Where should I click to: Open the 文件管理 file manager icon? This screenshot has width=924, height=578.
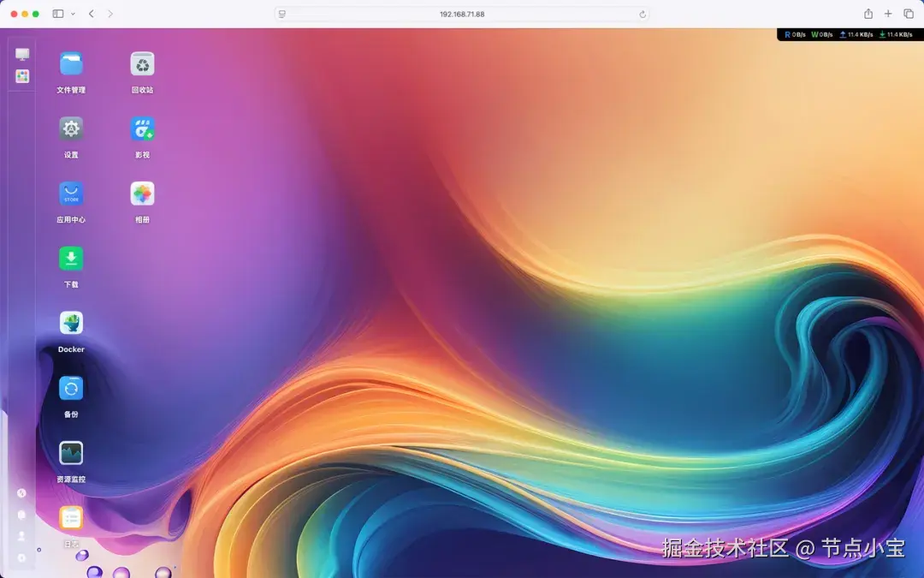click(71, 63)
